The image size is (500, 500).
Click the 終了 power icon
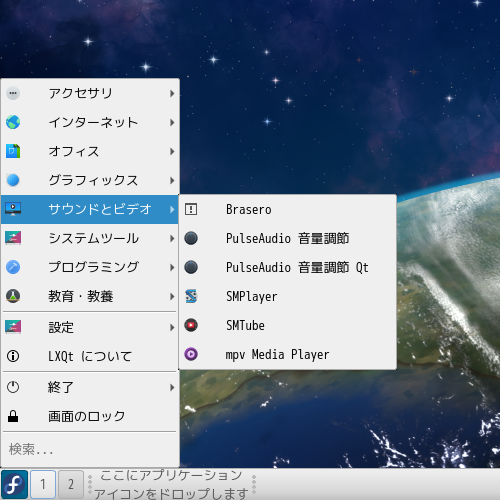coord(13,387)
